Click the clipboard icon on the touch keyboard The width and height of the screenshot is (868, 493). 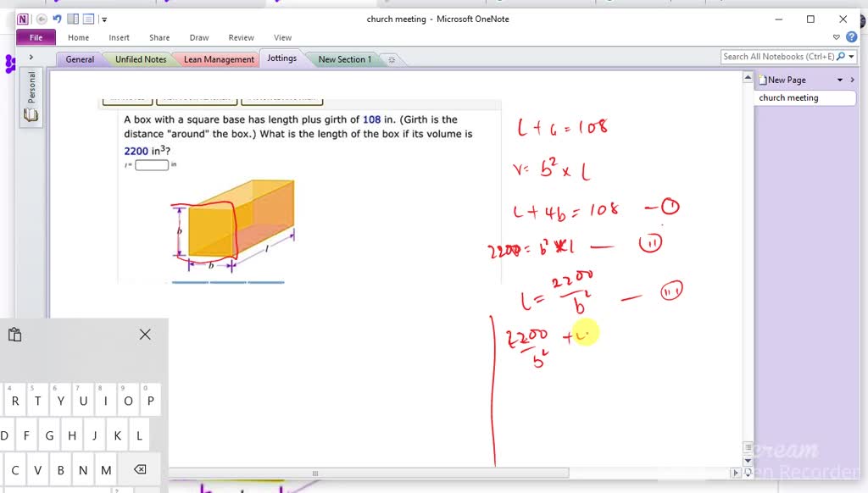14,335
